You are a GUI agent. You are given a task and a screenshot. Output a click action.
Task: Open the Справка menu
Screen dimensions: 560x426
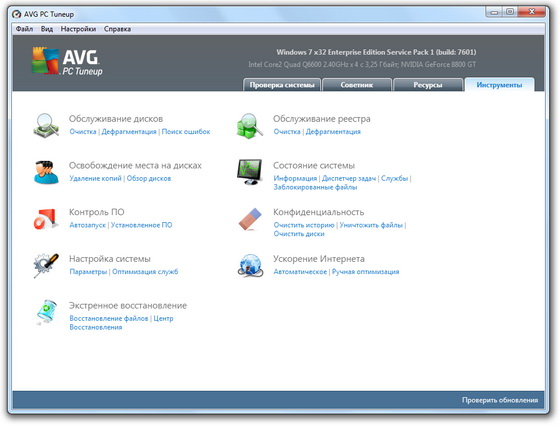(117, 29)
